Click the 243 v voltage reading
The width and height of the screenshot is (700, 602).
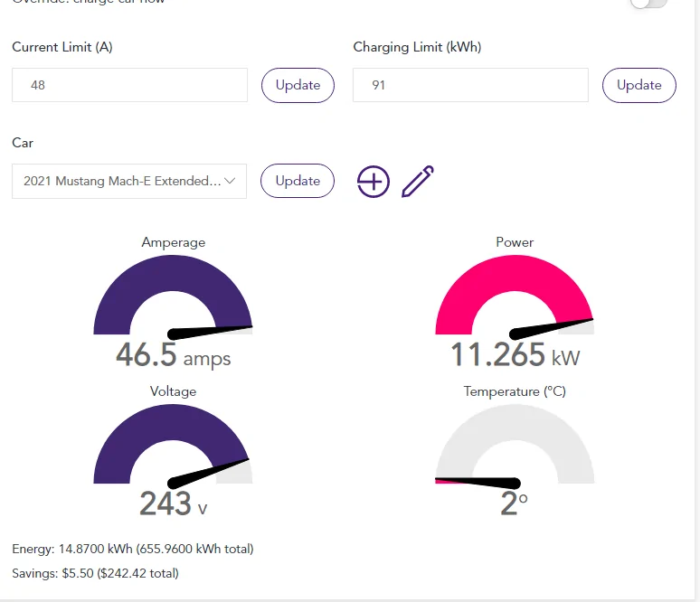point(174,503)
